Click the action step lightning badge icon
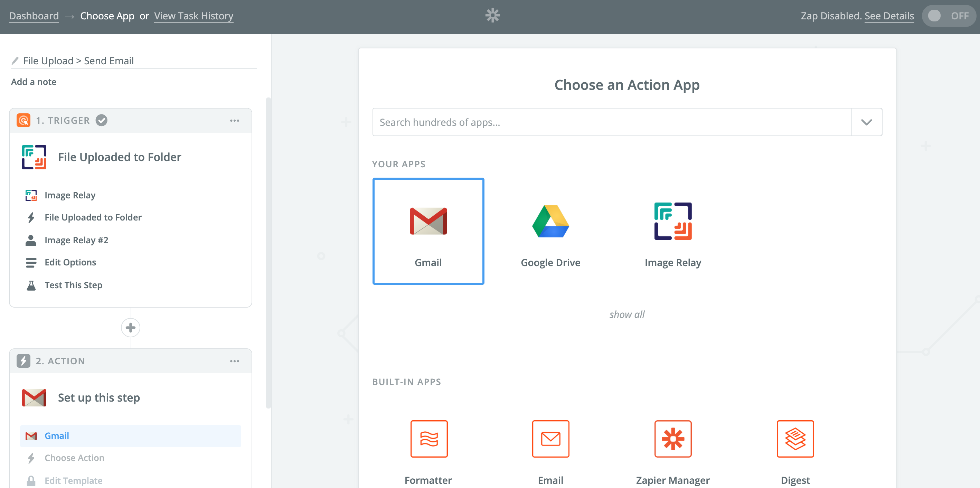Image resolution: width=980 pixels, height=488 pixels. tap(23, 361)
